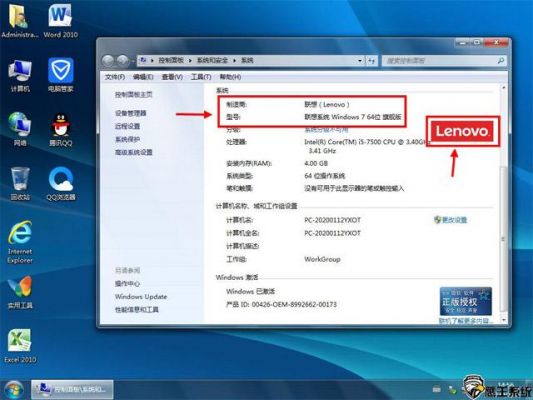Launch 电脑管家 shield desktop icon
Image resolution: width=533 pixels, height=400 pixels.
coord(61,75)
